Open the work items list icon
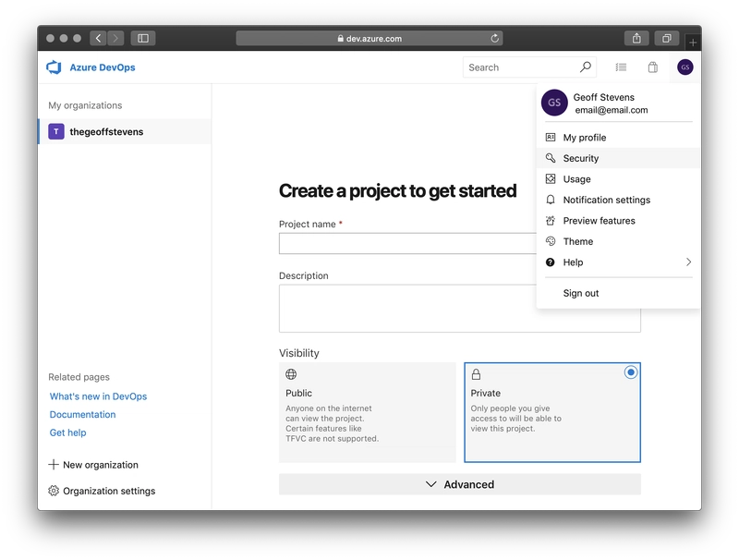This screenshot has width=739, height=560. click(x=621, y=67)
